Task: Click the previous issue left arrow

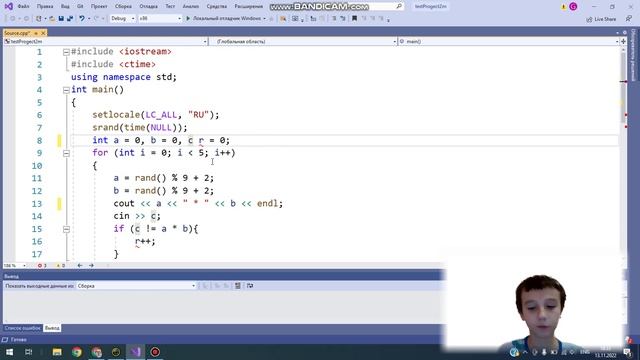Action: [80, 266]
